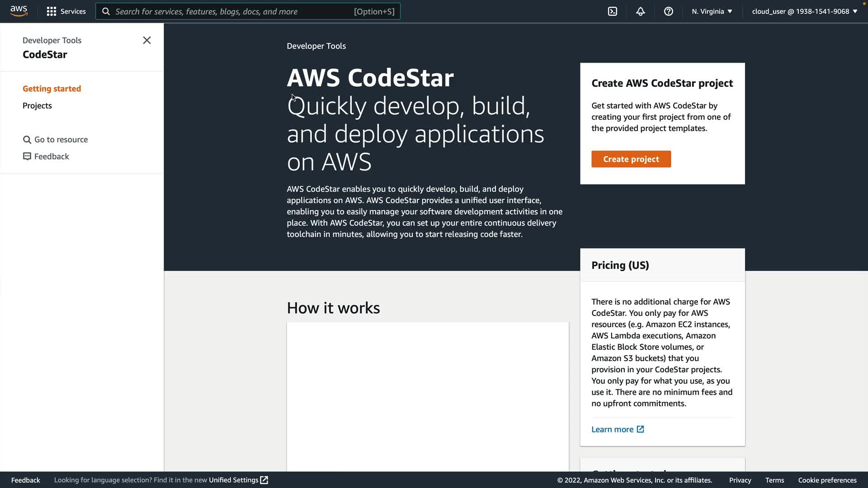Expand the cloud_user account dropdown

(x=804, y=11)
